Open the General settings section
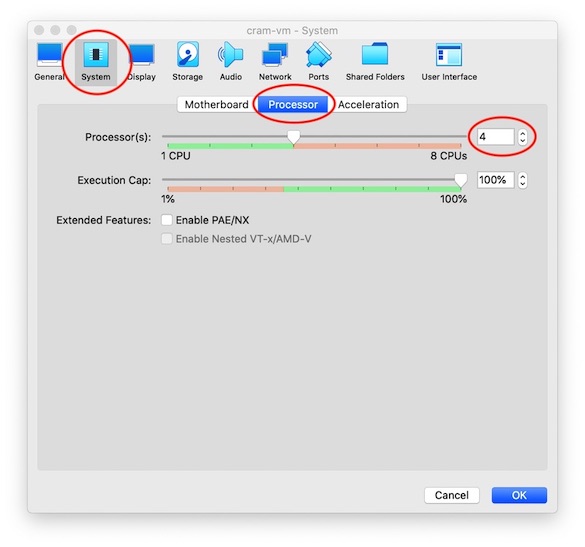The image size is (585, 547). (x=49, y=62)
